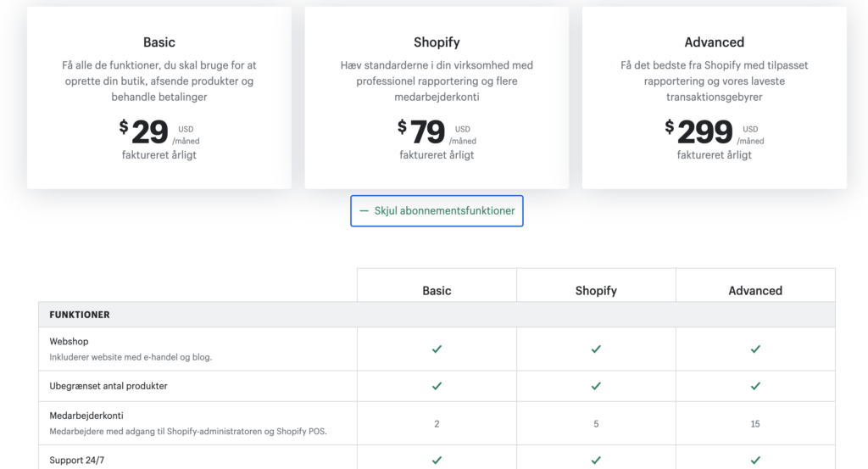Select the Shopify plan card

[437, 98]
